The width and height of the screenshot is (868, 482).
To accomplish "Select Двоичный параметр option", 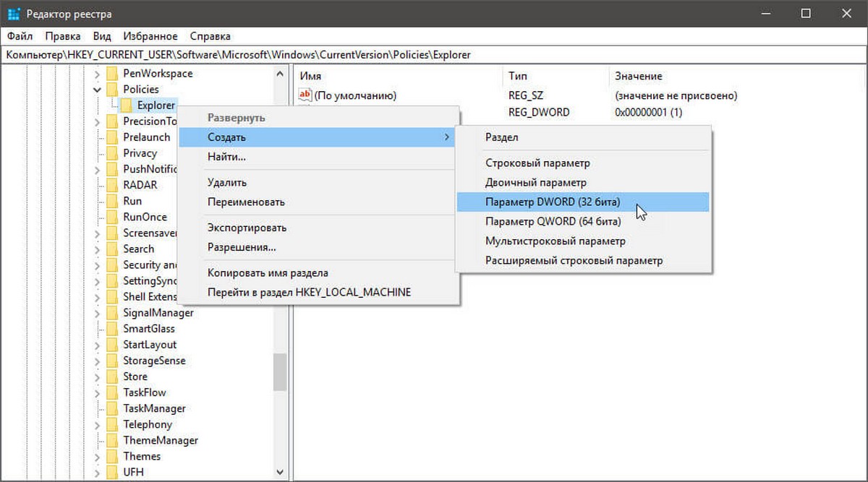I will tap(583, 183).
